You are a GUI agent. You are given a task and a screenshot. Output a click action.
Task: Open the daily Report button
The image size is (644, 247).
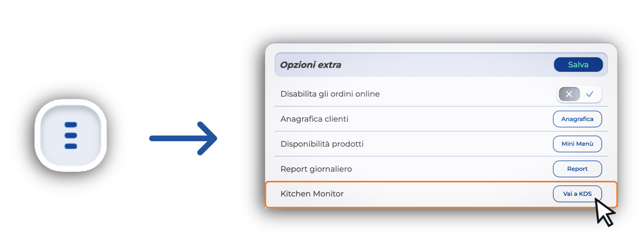click(x=577, y=169)
